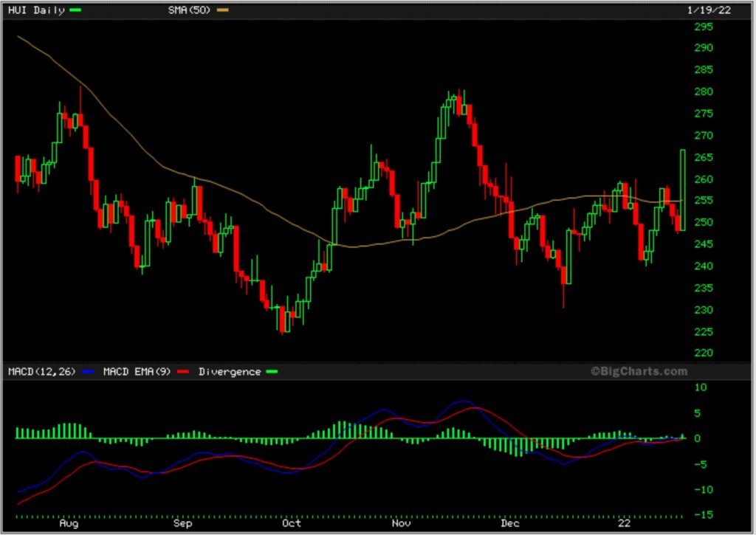Click the orange SMA(50) legend swatch
Image resolution: width=756 pixels, height=535 pixels.
(x=223, y=10)
